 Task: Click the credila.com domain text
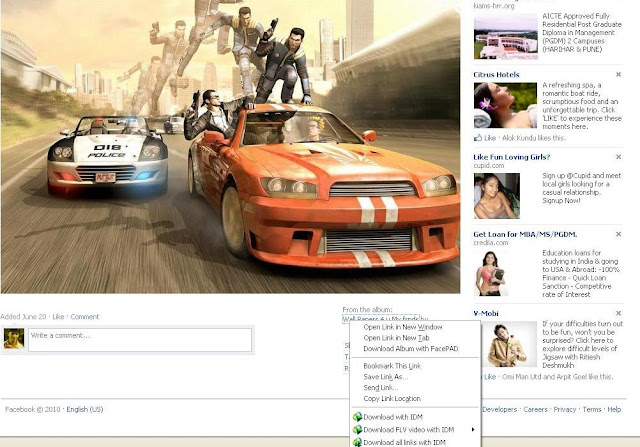(491, 242)
